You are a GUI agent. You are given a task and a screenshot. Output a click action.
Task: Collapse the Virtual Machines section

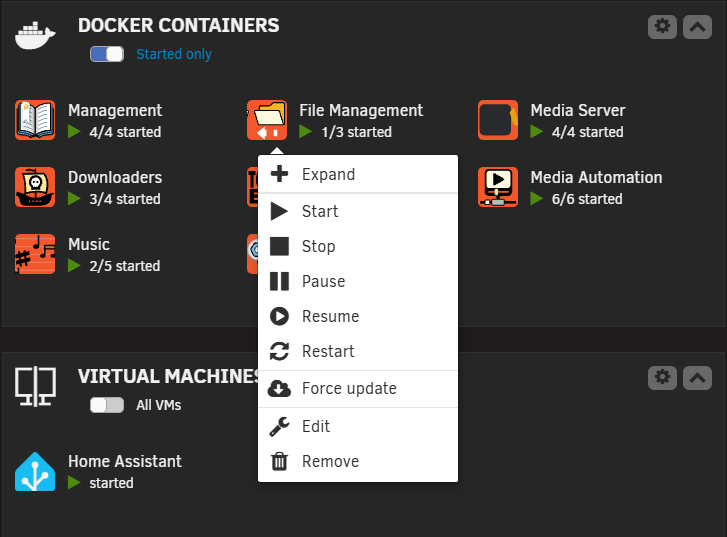click(x=697, y=378)
